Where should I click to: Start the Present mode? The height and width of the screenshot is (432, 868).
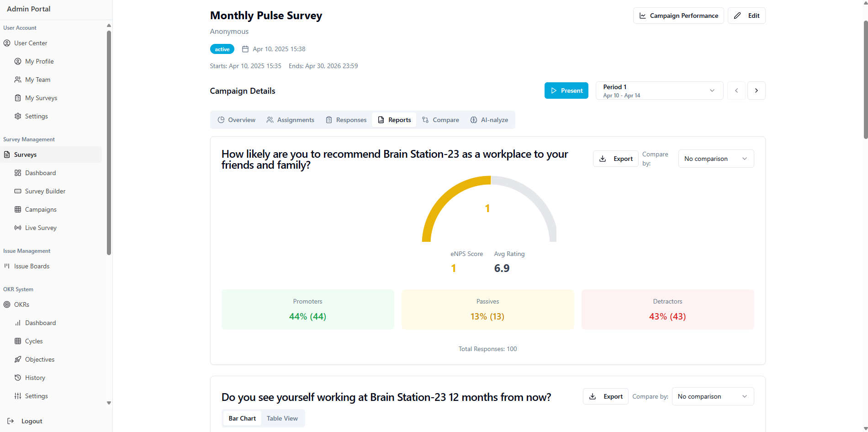pos(566,91)
